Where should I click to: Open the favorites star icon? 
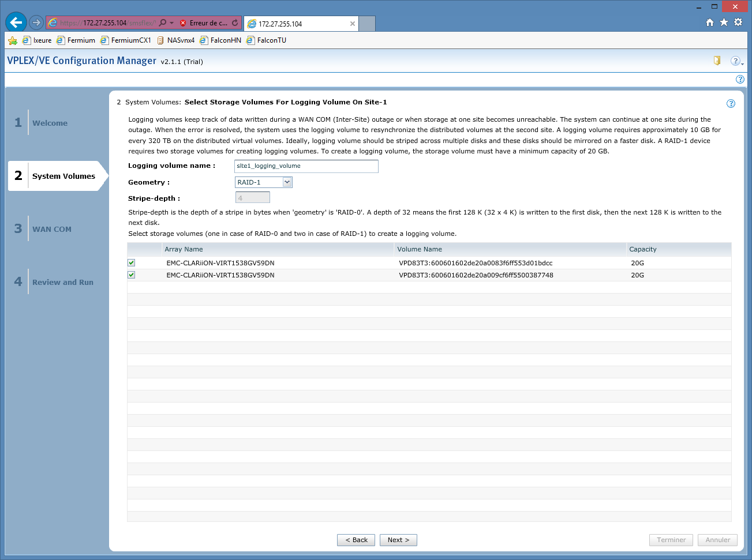coord(724,22)
